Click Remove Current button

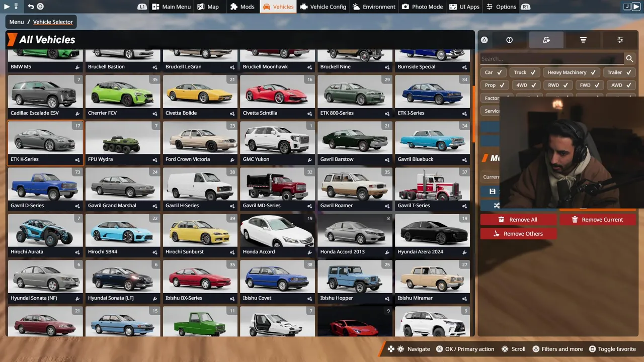[x=597, y=220]
